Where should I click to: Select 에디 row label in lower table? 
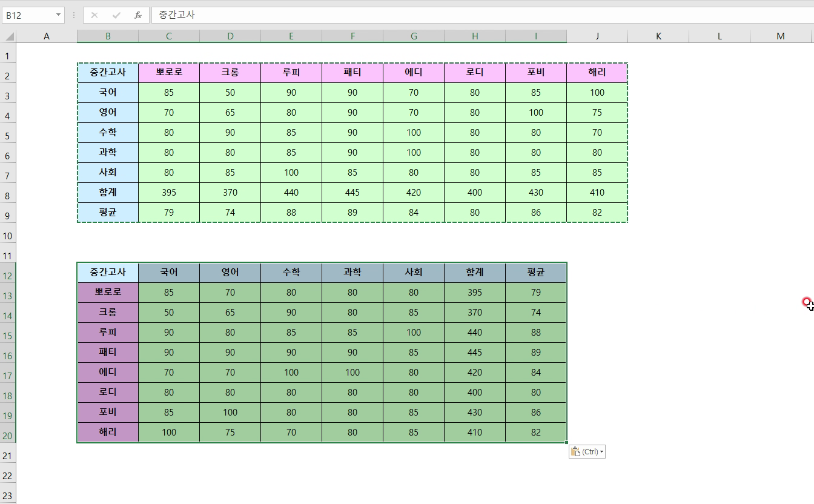coord(108,373)
